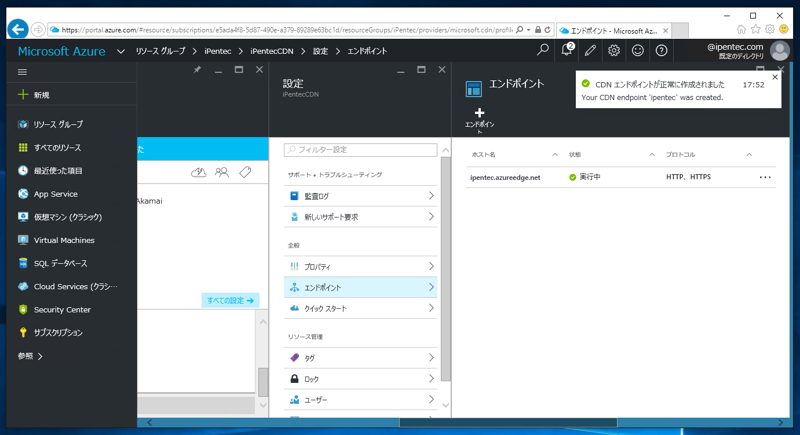Viewport: 800px width, 435px height.
Task: Click horizontal scrollbar at bottom of portal
Action: [508, 422]
